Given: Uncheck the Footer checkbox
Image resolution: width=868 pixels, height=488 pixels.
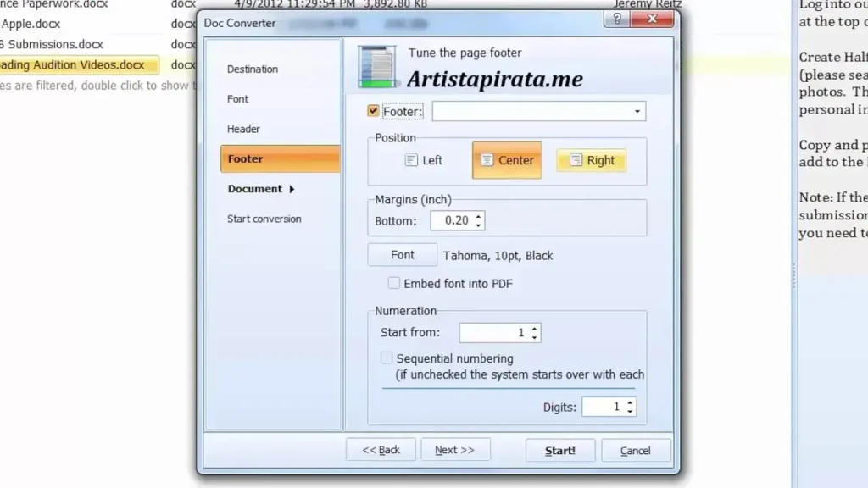Looking at the screenshot, I should pyautogui.click(x=373, y=111).
